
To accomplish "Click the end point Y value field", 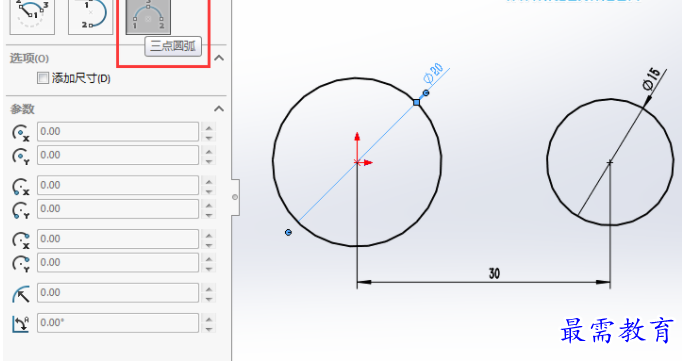I will coord(118,262).
